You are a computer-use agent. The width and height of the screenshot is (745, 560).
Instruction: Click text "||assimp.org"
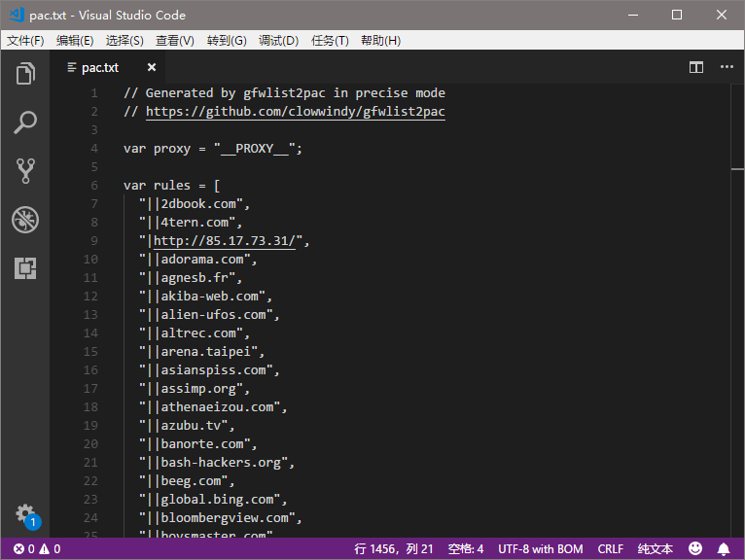tap(195, 389)
